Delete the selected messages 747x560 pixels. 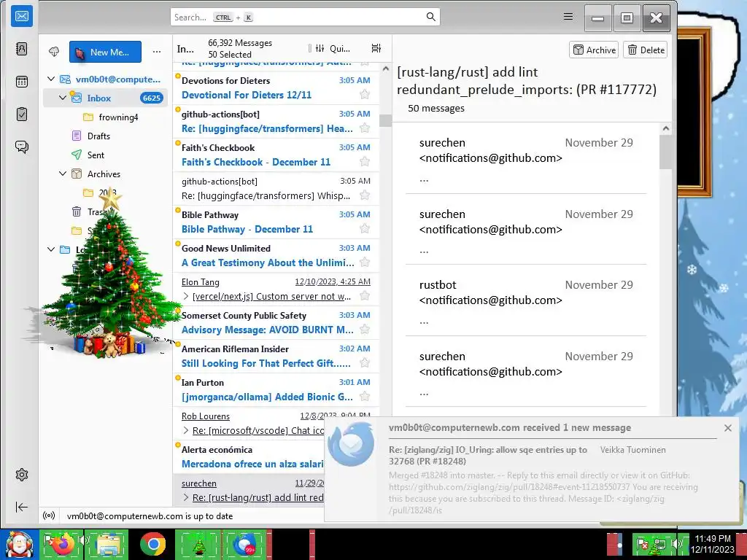click(646, 50)
